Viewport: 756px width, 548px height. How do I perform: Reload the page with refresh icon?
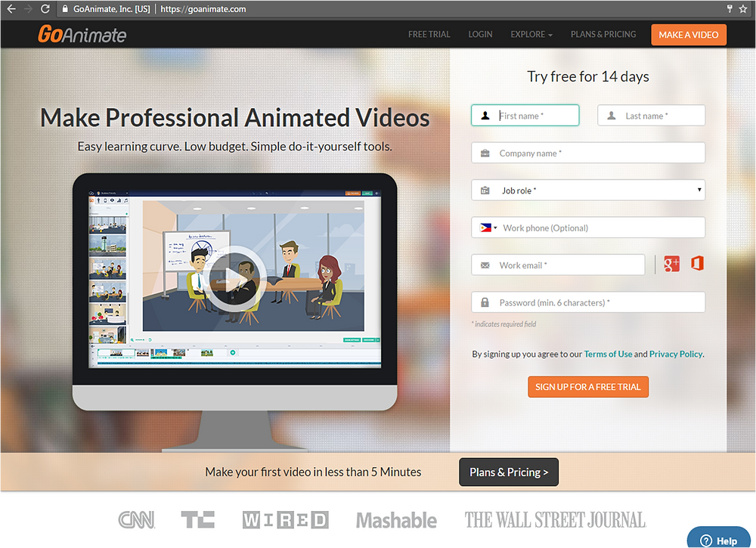(45, 8)
